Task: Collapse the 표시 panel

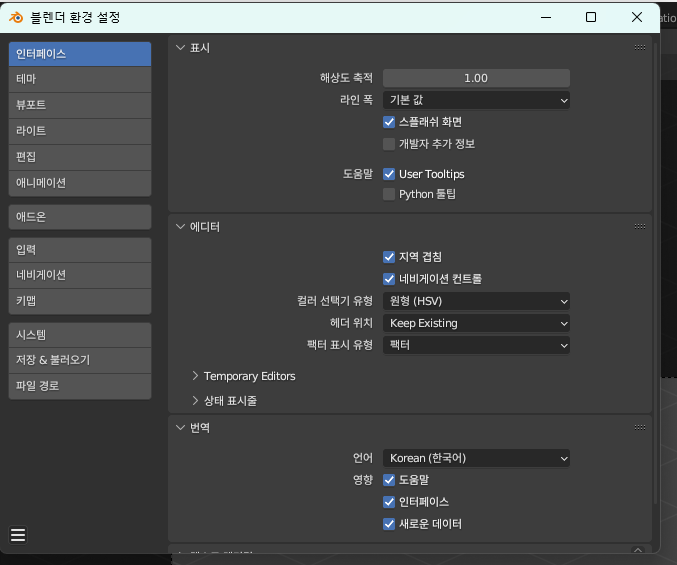Action: [x=180, y=47]
